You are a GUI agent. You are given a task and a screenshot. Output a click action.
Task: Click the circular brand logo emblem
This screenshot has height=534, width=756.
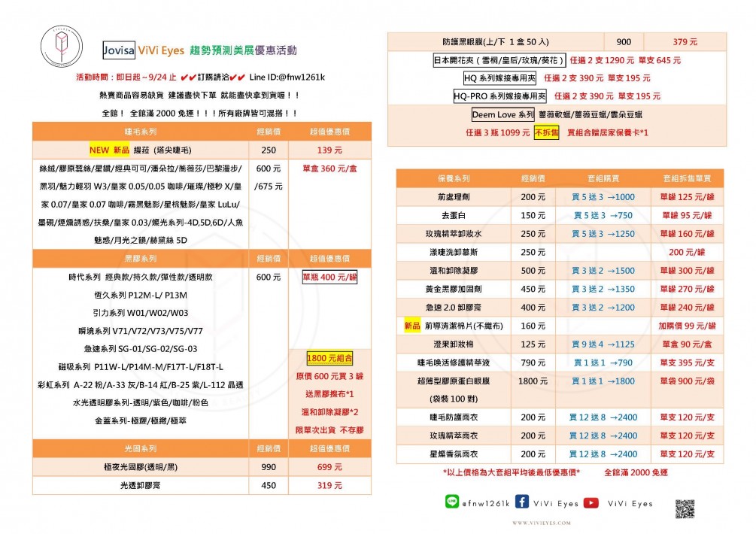(61, 47)
